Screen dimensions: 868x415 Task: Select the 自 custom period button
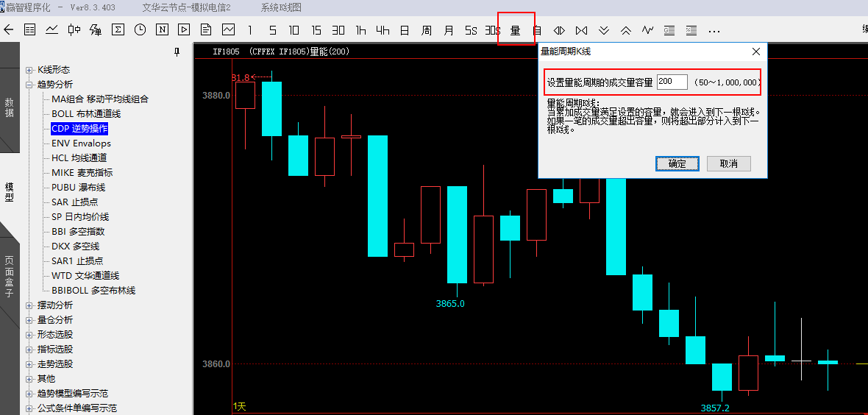(x=537, y=30)
